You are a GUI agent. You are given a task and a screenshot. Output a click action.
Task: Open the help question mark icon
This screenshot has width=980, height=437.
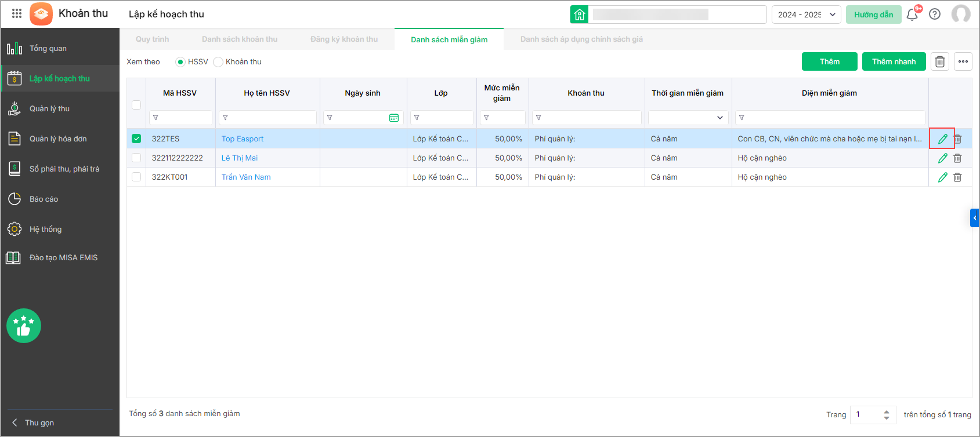(935, 14)
